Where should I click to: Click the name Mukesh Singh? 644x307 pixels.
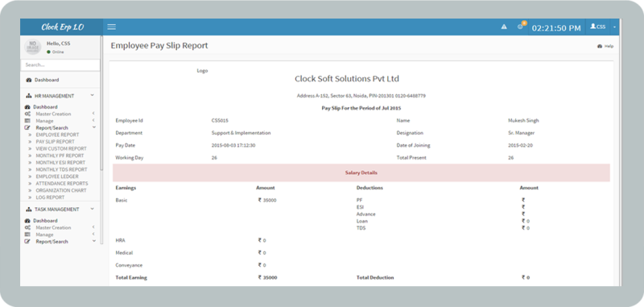[523, 121]
